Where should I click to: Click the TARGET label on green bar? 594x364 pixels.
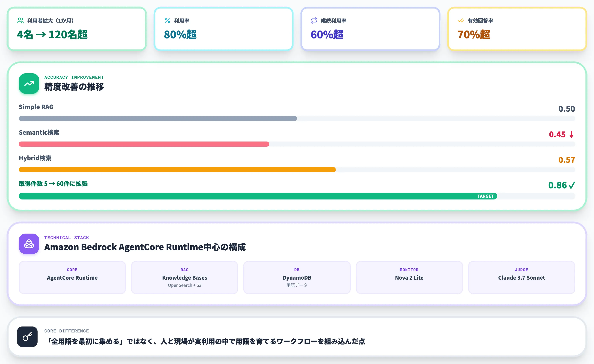click(x=486, y=196)
